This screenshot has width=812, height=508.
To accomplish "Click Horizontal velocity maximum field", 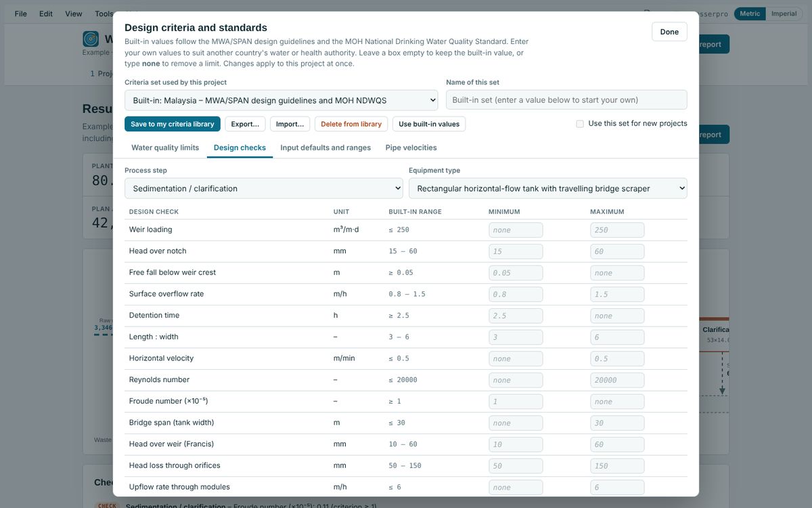I will [617, 358].
